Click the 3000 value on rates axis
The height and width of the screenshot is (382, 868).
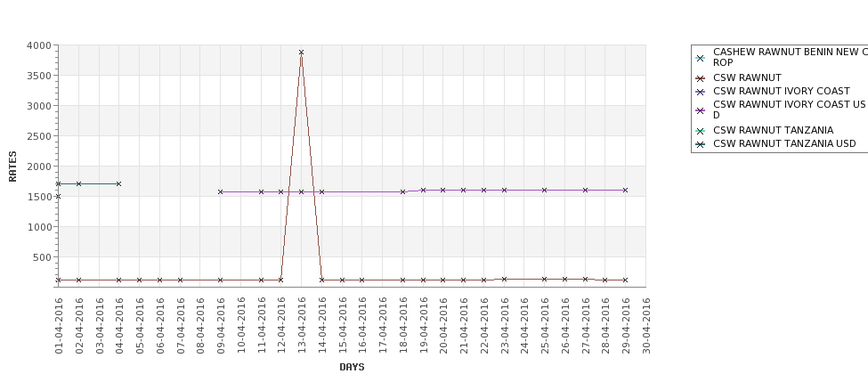(x=39, y=106)
